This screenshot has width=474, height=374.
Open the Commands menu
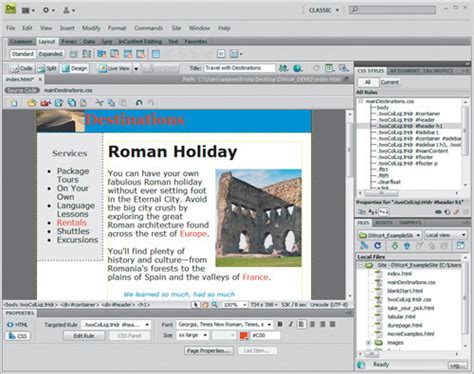(x=148, y=28)
